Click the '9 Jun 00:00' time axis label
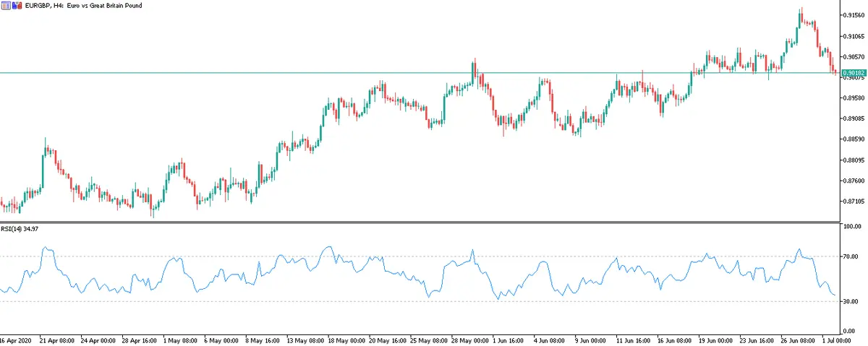The height and width of the screenshot is (346, 868). click(x=591, y=339)
